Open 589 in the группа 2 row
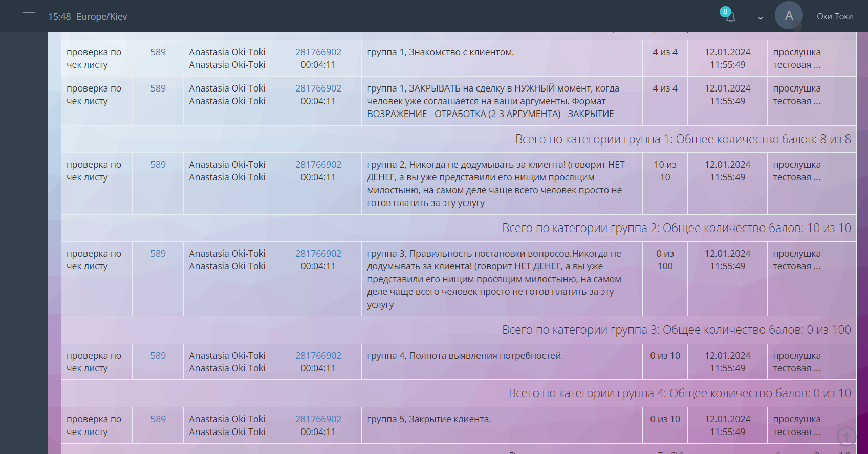This screenshot has width=868, height=454. pyautogui.click(x=158, y=165)
